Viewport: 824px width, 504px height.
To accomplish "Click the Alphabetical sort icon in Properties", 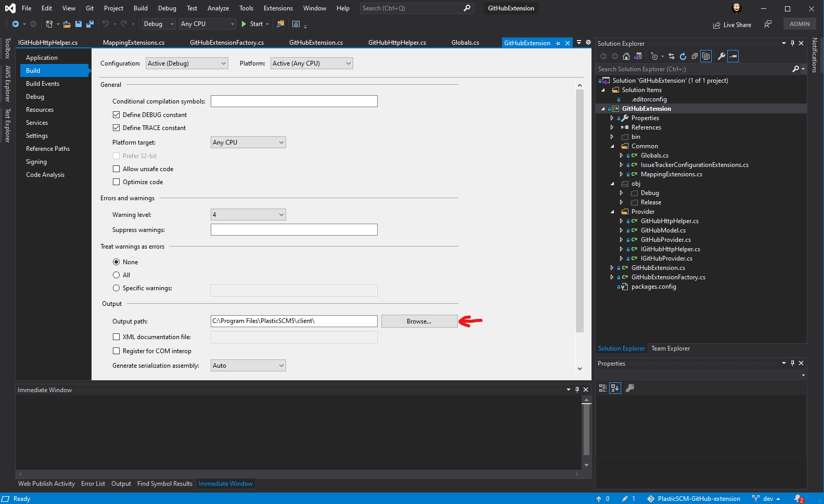I will [x=615, y=388].
